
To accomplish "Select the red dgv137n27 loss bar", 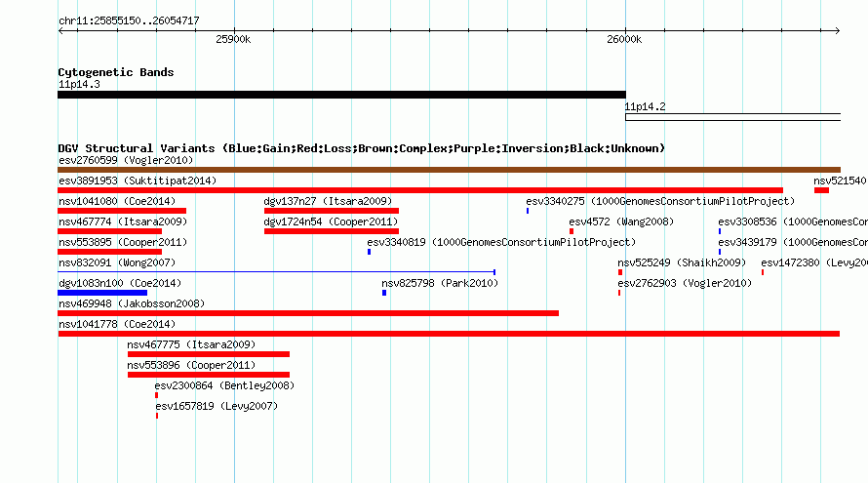I will coord(331,211).
